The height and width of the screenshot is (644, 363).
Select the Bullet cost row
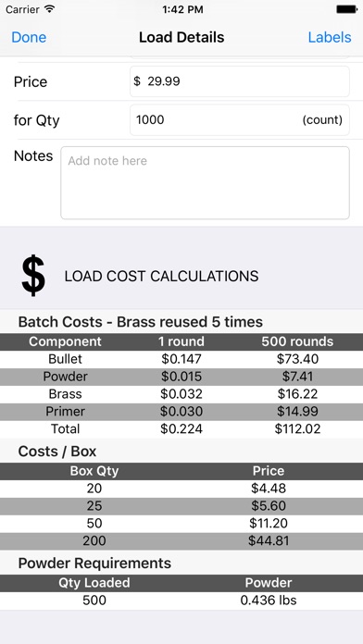[x=181, y=359]
